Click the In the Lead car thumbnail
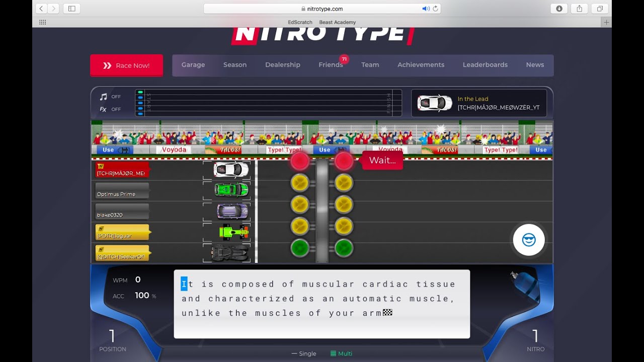Viewport: 644px width, 362px height. click(435, 103)
